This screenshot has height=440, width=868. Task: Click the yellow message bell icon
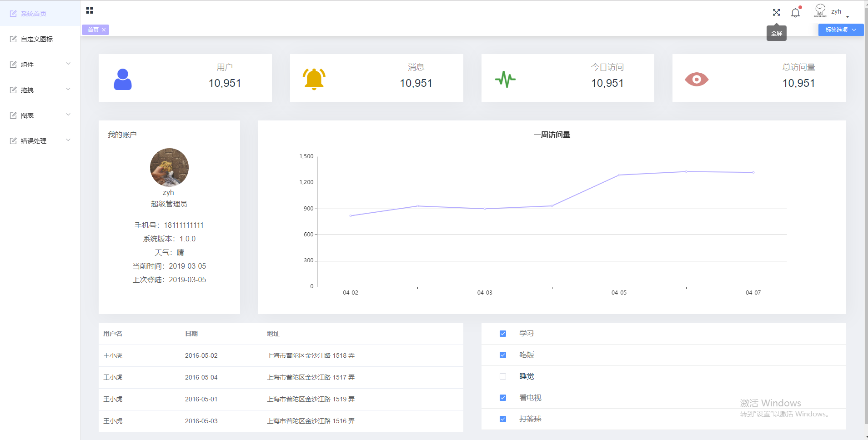[314, 79]
